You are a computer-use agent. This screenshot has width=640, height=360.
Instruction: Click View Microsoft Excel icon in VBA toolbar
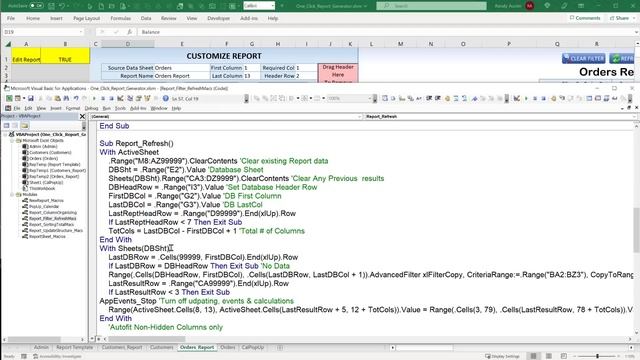coord(9,98)
